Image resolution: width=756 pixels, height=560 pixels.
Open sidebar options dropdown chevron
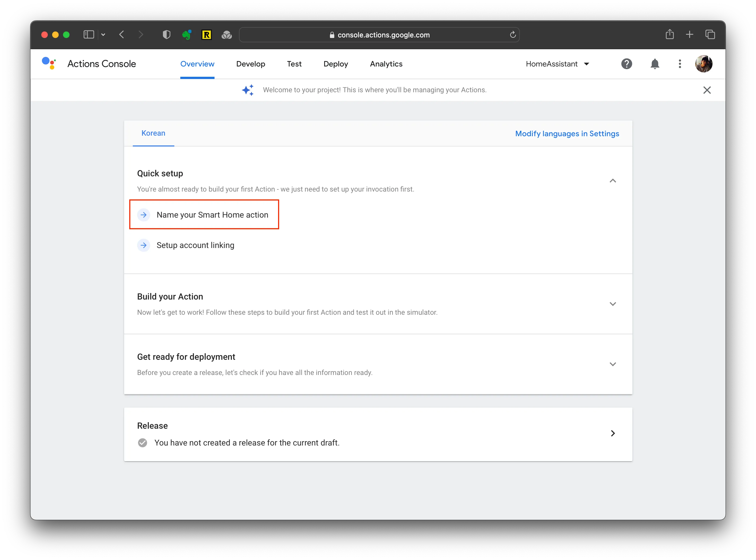pos(103,34)
